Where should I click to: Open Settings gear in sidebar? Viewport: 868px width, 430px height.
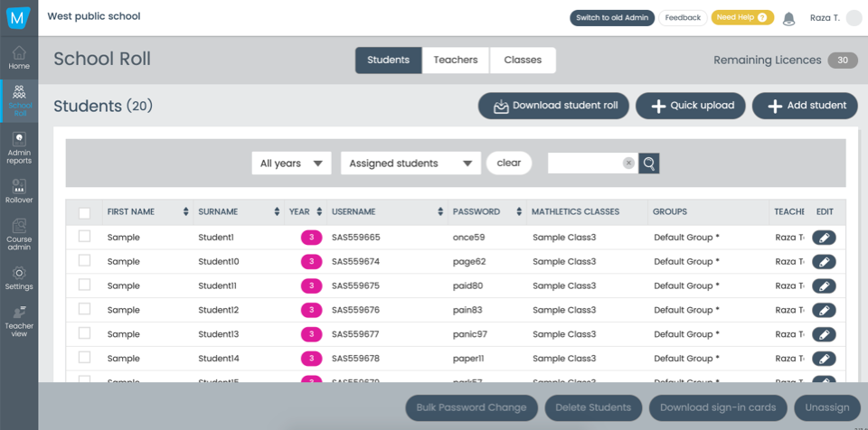click(19, 277)
